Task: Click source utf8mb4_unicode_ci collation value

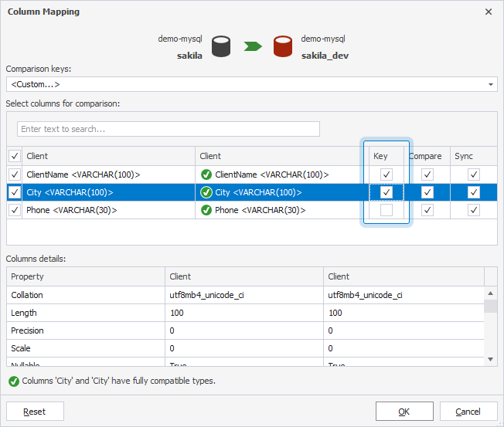Action: 206,295
